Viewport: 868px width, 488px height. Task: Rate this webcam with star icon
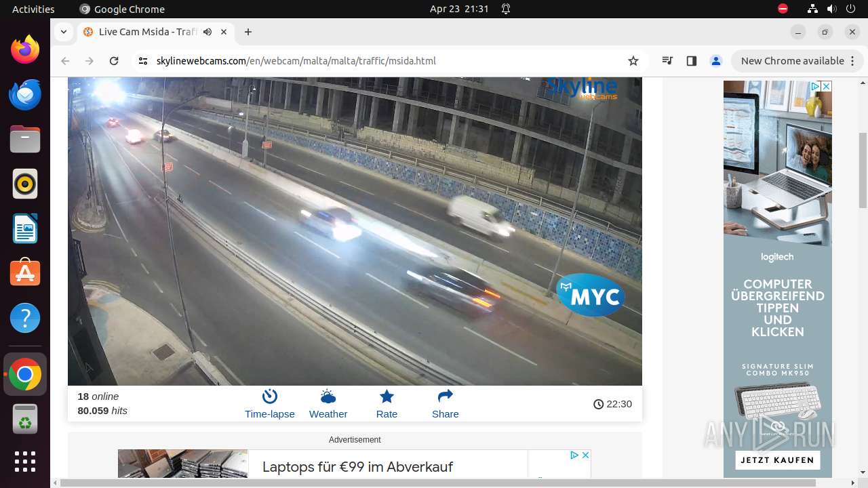point(387,404)
